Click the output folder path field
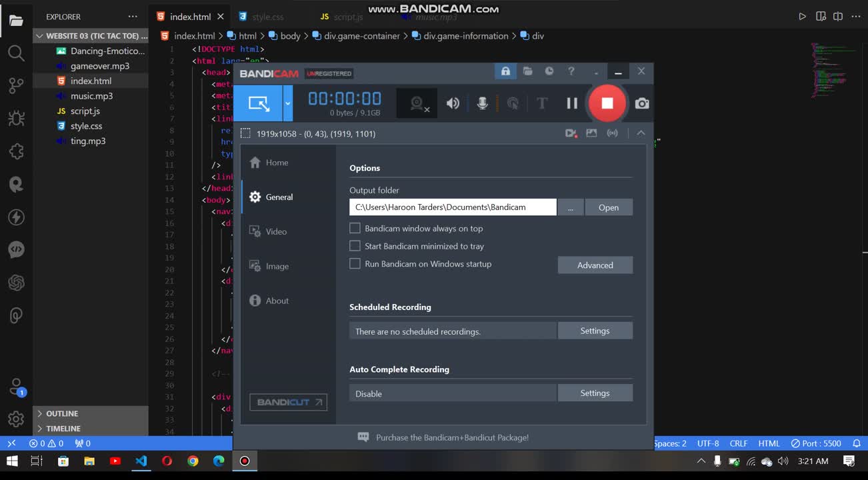868x480 pixels. tap(453, 207)
